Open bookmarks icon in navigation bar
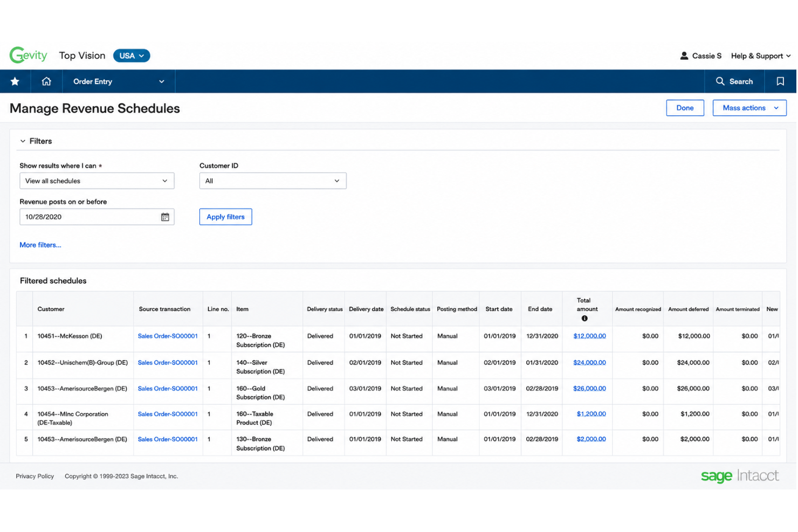798x532 pixels. 781,81
